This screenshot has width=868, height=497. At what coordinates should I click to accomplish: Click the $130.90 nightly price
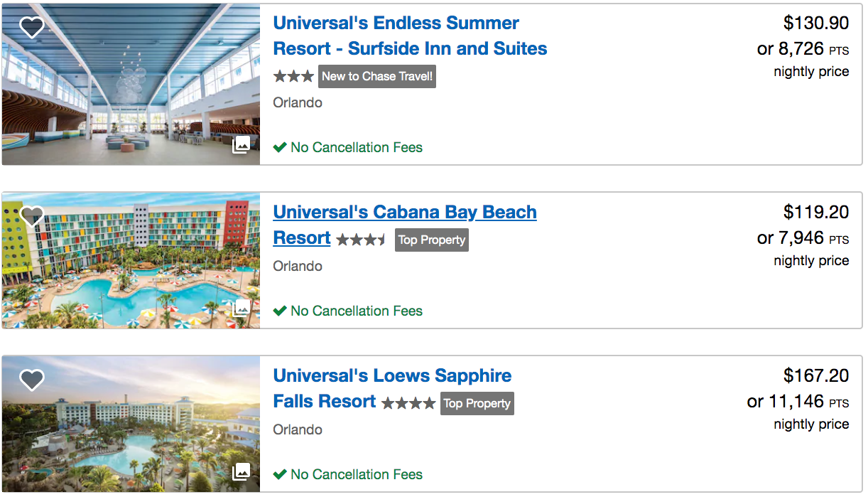[815, 23]
